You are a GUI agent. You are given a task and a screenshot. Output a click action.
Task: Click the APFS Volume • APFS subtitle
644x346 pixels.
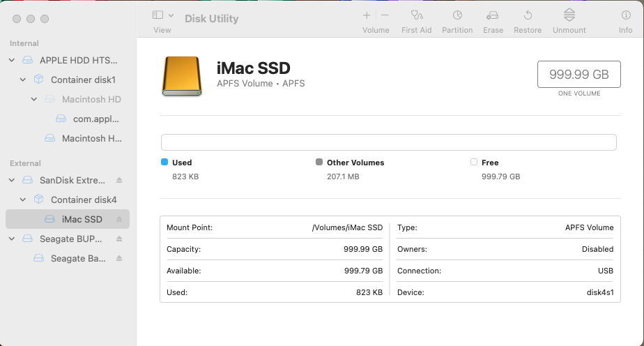(261, 84)
